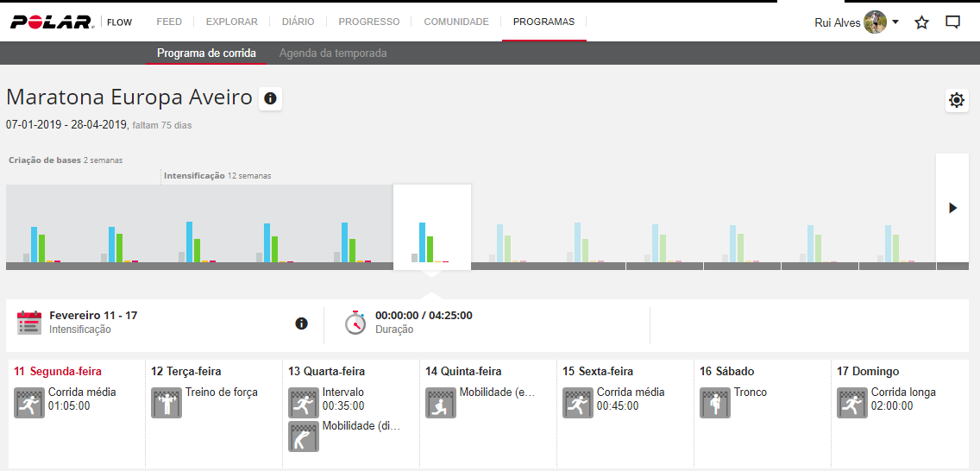Viewport: 980px width, 471px height.
Task: Open Tuesday's Treino de força icon
Action: tap(166, 403)
